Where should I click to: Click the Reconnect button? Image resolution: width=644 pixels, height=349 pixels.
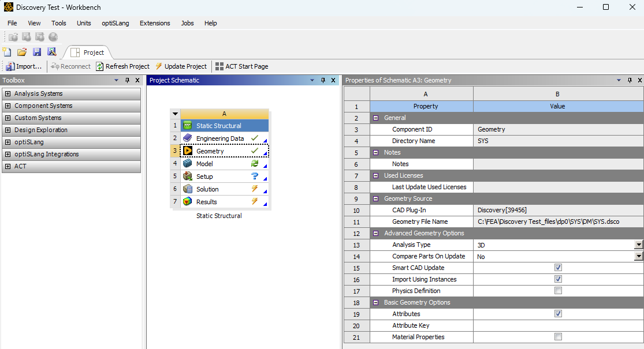pyautogui.click(x=70, y=66)
